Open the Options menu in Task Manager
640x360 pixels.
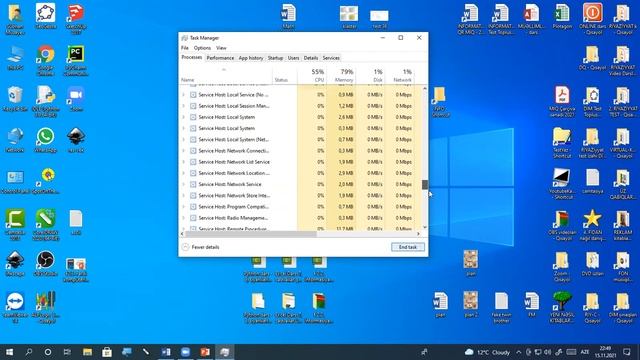202,48
